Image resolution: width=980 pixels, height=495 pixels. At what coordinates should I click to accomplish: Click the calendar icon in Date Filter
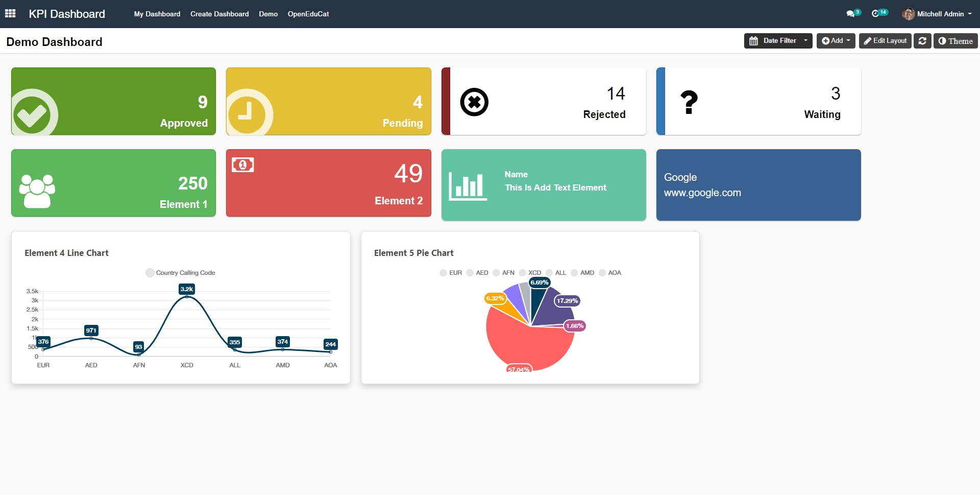(753, 41)
